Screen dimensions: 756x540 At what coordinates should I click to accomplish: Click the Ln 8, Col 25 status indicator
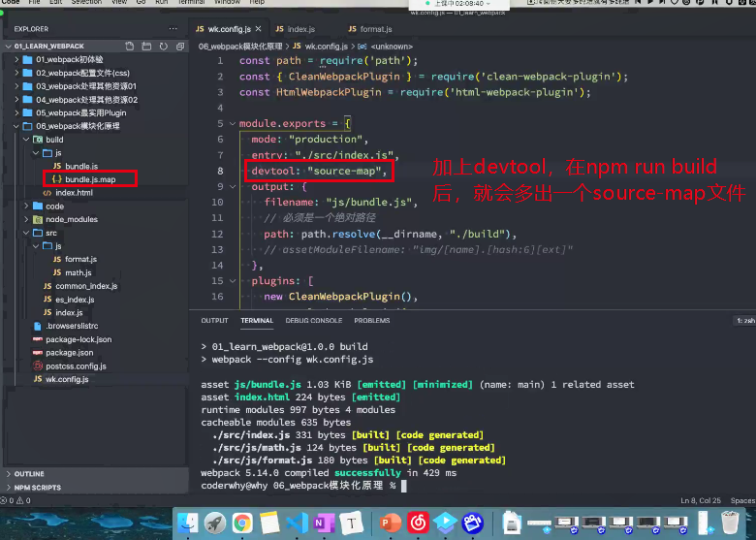pyautogui.click(x=700, y=500)
